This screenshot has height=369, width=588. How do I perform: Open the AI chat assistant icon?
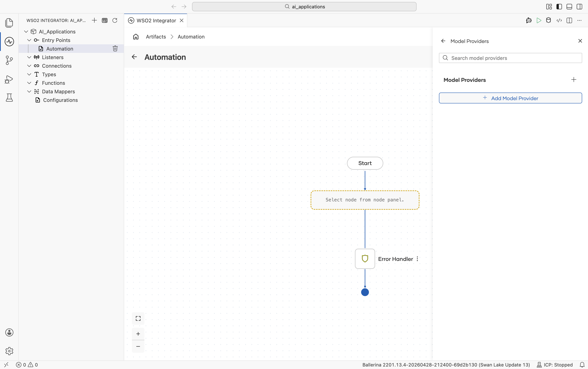[529, 20]
